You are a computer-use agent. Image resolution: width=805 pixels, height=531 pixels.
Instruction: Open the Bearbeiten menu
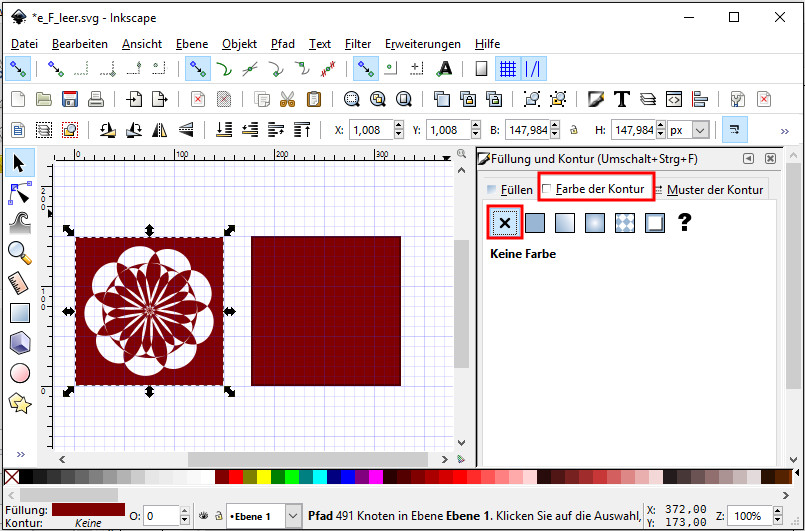[80, 44]
